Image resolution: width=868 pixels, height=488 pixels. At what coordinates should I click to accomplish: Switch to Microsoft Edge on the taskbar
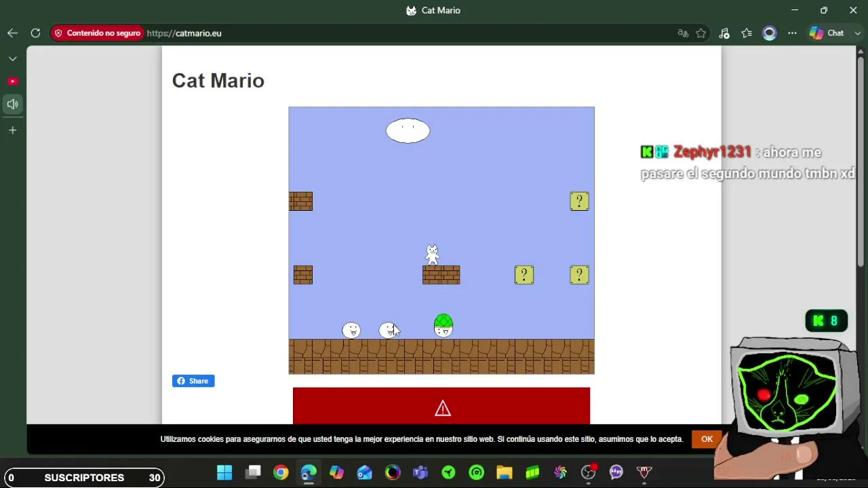[309, 472]
